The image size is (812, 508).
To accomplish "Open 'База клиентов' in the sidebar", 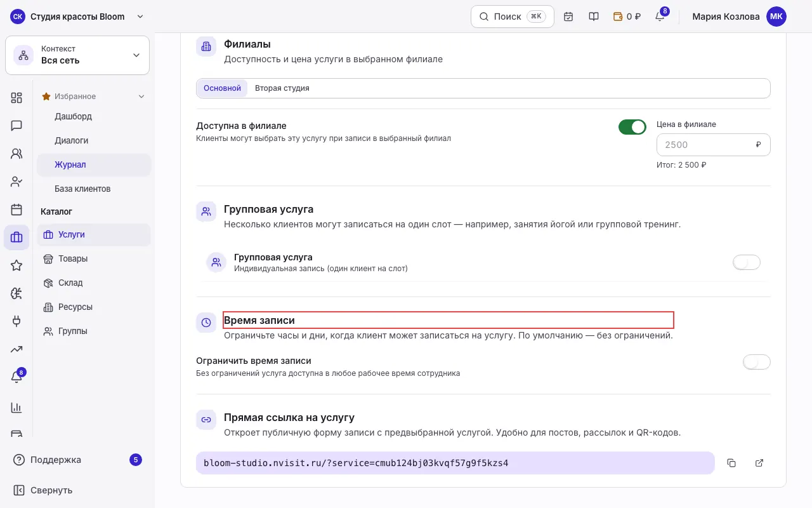I will (94, 189).
